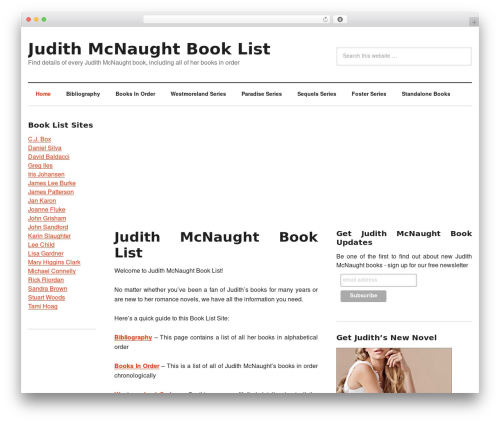Open the Standalone Books menu item
The width and height of the screenshot is (500, 423).
click(x=426, y=94)
